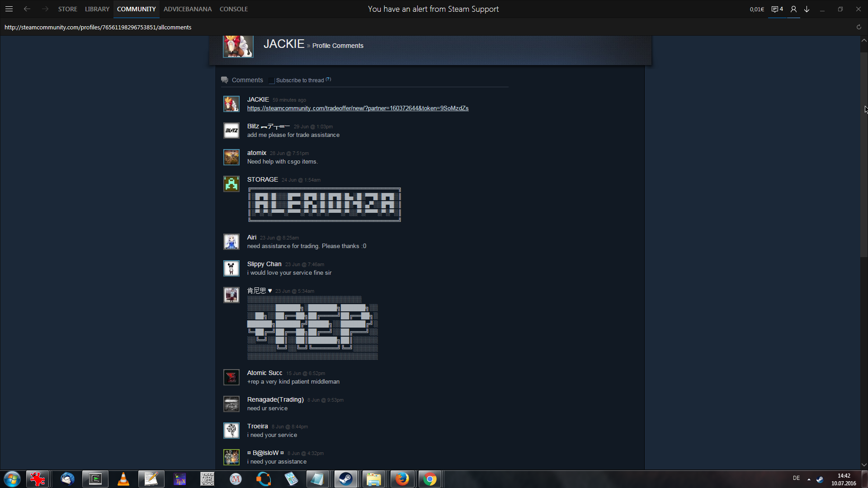Open the chat notifications icon showing 4
868x488 pixels.
coord(777,9)
